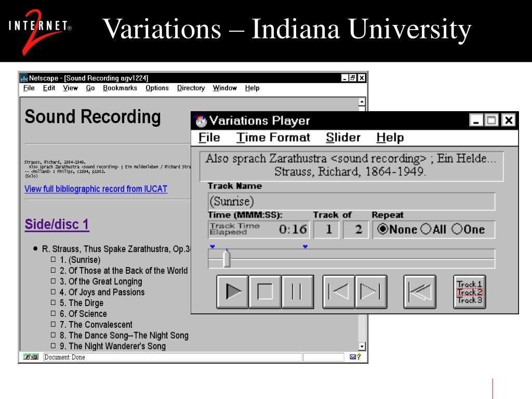Check the box for 6. Of Science
This screenshot has width=532, height=399.
pyautogui.click(x=54, y=313)
